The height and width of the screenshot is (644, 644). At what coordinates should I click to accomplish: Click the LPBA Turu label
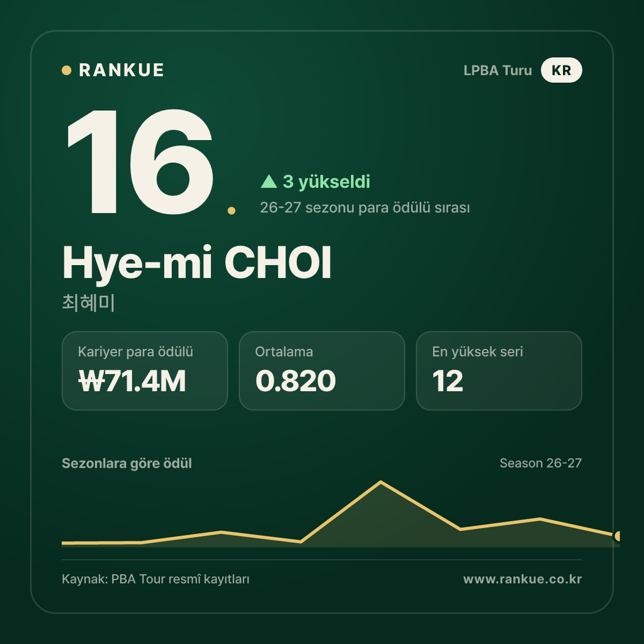(x=497, y=70)
